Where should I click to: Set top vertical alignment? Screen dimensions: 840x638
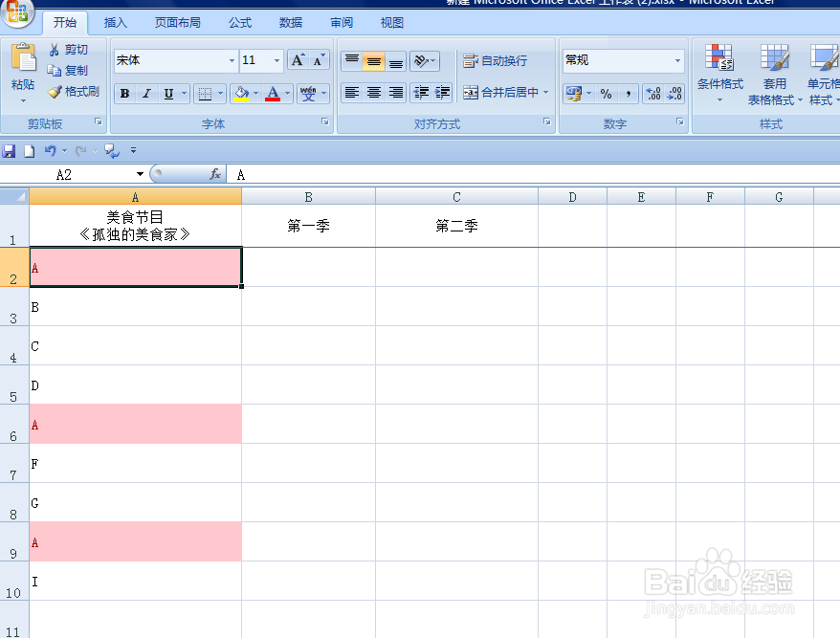[352, 60]
